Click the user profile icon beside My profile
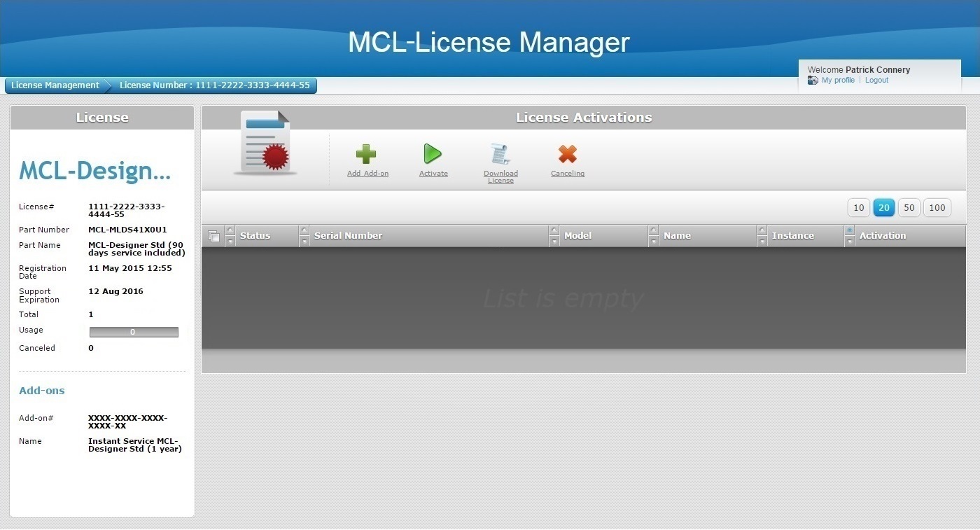The width and height of the screenshot is (980, 530). tap(813, 81)
